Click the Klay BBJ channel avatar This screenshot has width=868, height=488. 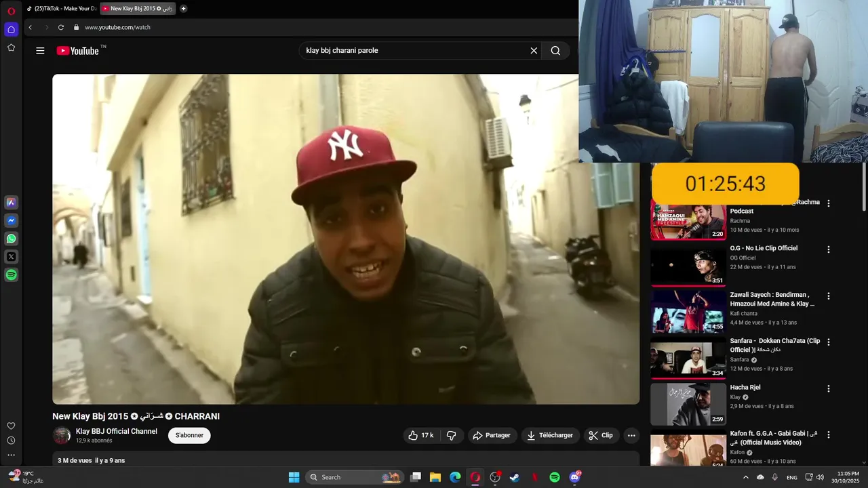pos(62,435)
